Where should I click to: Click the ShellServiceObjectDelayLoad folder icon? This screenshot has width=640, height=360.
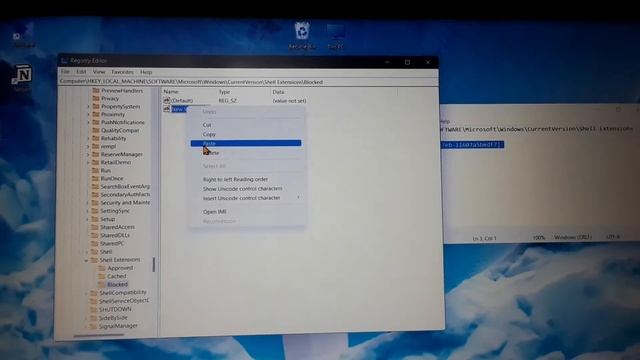(x=94, y=301)
